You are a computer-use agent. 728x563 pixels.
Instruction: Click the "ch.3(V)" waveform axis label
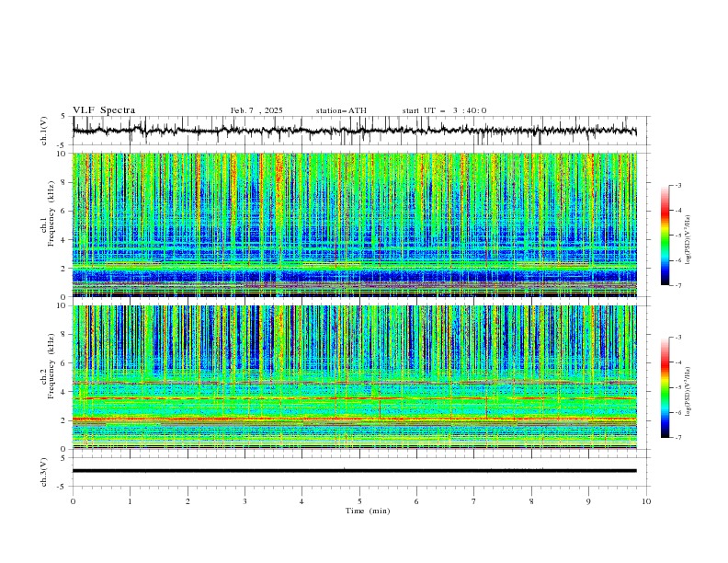44,472
